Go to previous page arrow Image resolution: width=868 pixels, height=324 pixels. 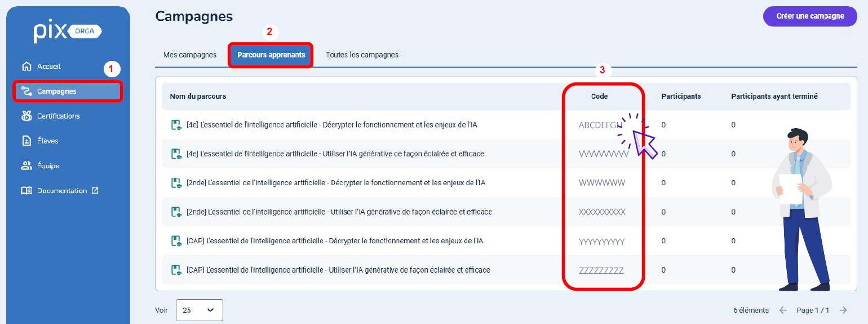[x=783, y=310]
